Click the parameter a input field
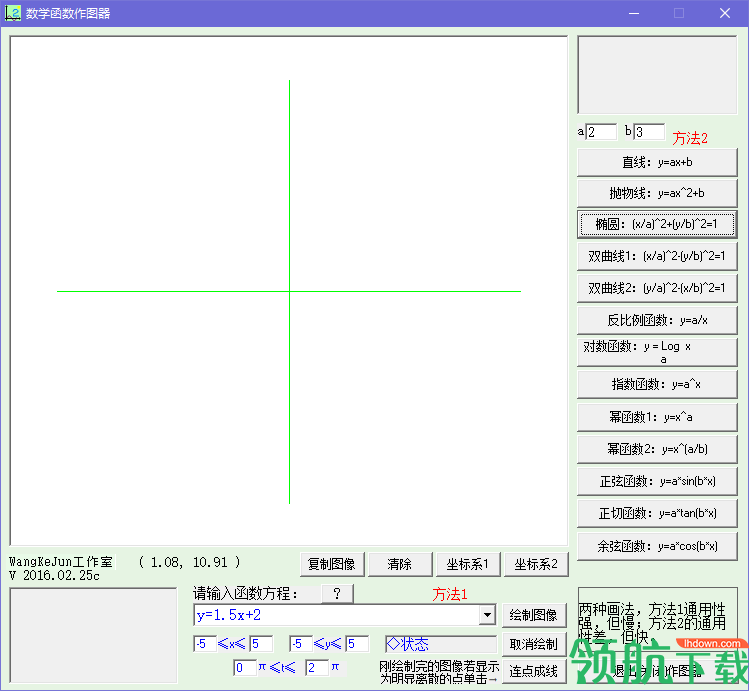Viewport: 749px width, 691px height. [x=601, y=132]
